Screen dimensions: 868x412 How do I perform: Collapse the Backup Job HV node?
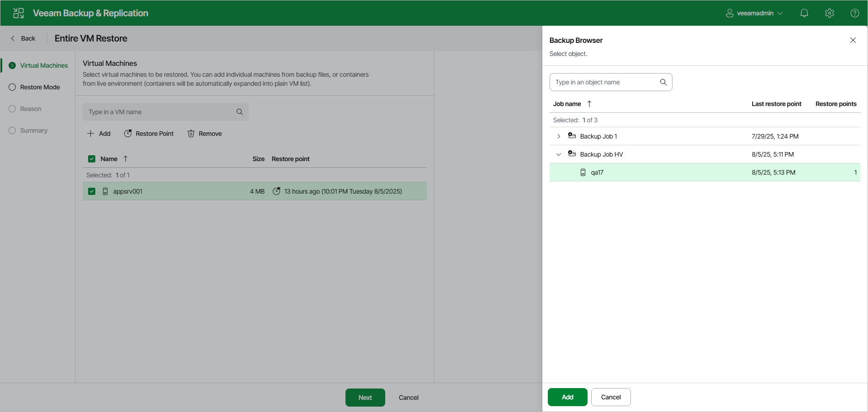coord(559,154)
